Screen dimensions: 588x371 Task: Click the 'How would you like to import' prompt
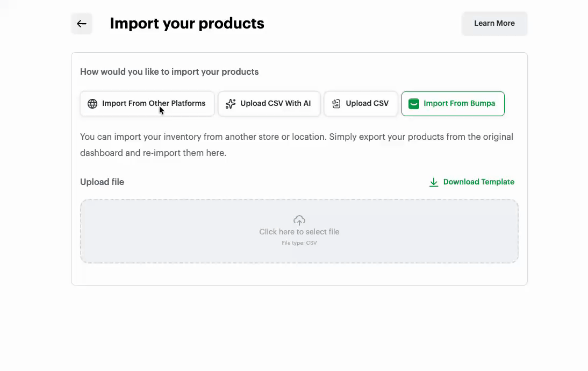pyautogui.click(x=169, y=72)
